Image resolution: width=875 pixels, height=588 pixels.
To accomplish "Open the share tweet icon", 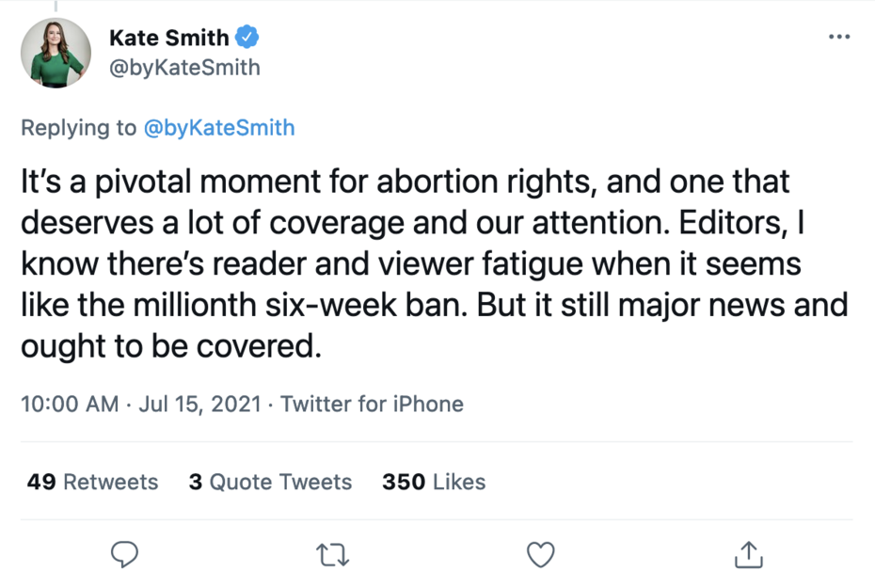I will (748, 555).
